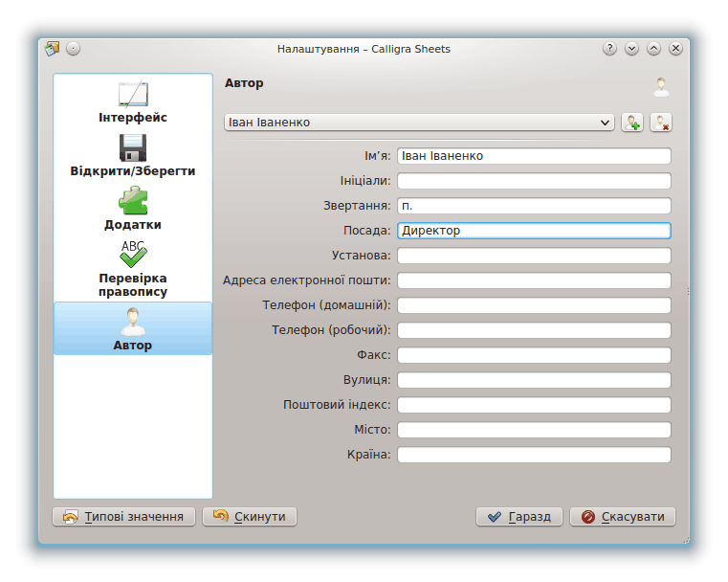Click the Гаразд button
Image resolution: width=728 pixels, height=582 pixels.
tap(519, 517)
